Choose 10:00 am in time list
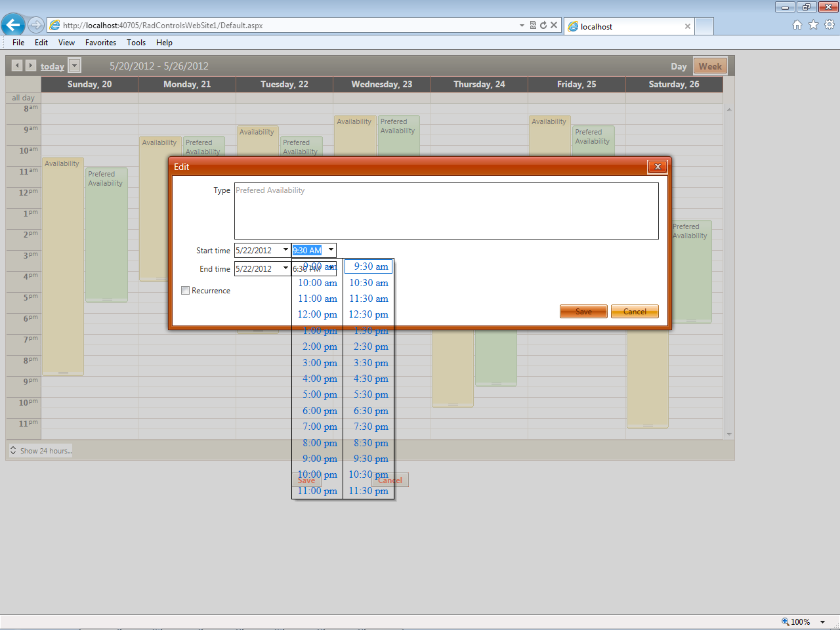The image size is (840, 630). pos(317,283)
